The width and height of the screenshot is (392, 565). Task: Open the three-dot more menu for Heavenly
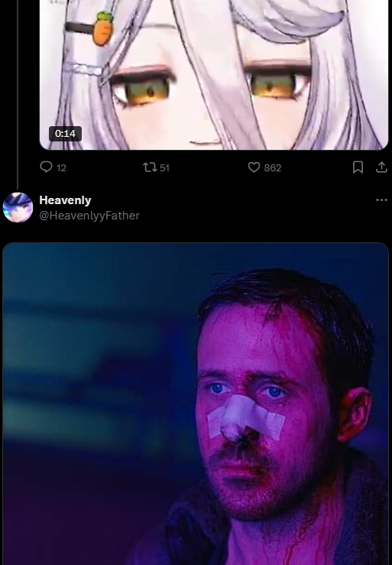click(x=381, y=200)
